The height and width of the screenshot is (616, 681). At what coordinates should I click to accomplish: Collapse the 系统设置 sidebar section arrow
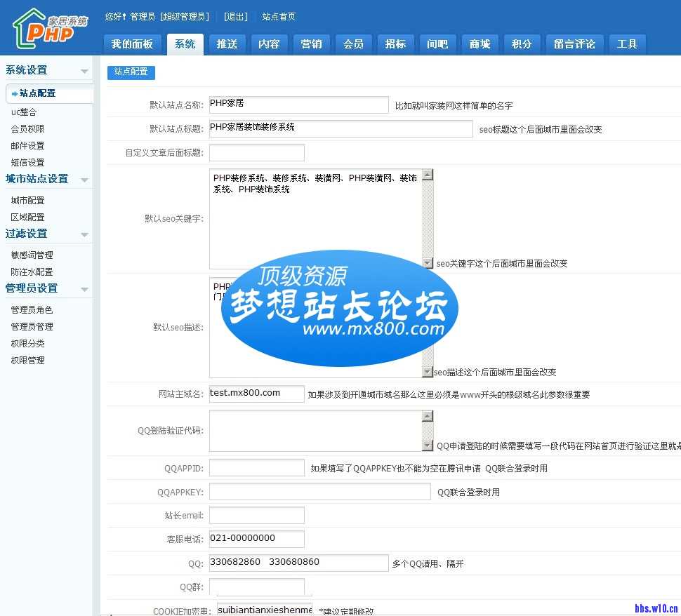(x=84, y=72)
